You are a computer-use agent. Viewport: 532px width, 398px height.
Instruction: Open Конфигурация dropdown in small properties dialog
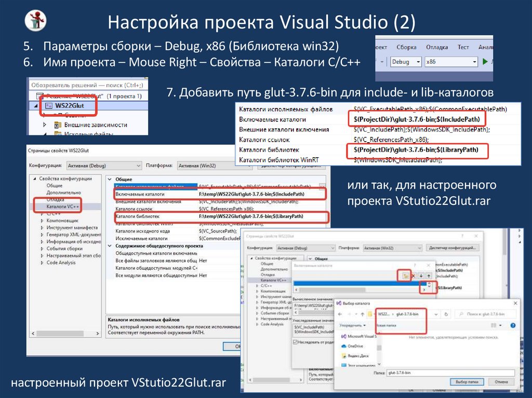tap(305, 248)
